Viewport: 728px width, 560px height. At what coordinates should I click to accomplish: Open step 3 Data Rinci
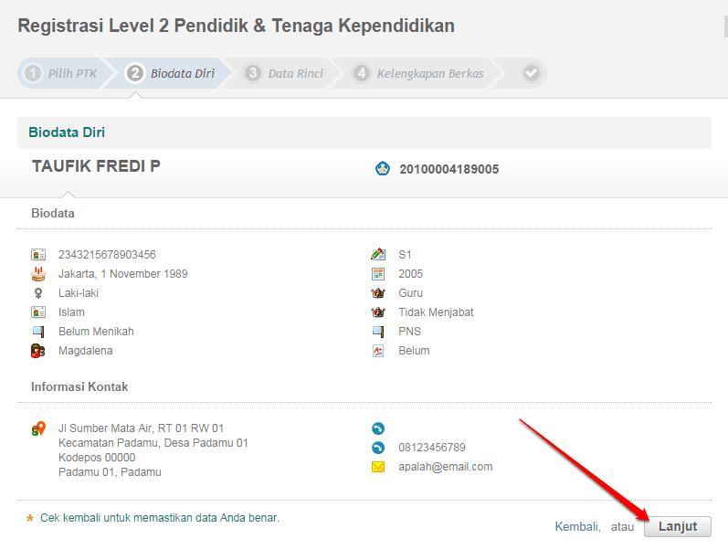pyautogui.click(x=284, y=73)
